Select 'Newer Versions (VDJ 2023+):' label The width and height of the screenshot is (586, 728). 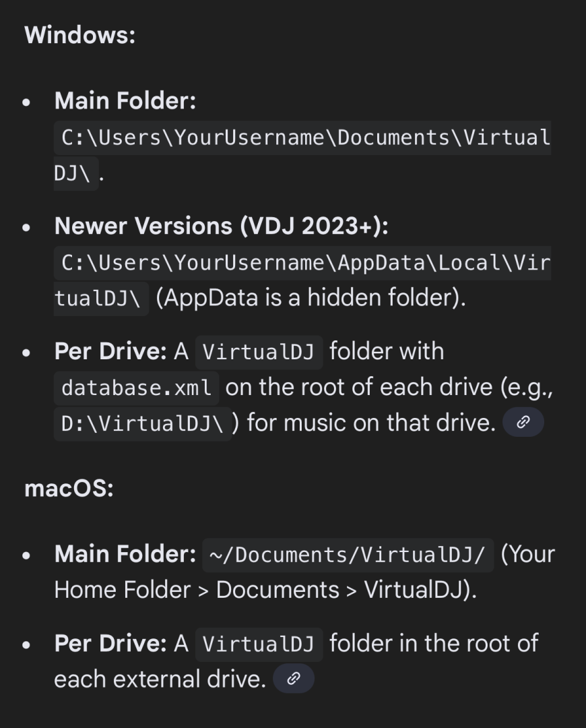221,226
